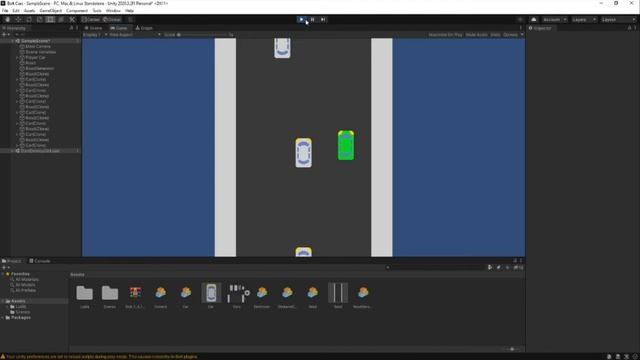The width and height of the screenshot is (640, 360).
Task: Toggle Global handle rotation
Action: (x=111, y=19)
